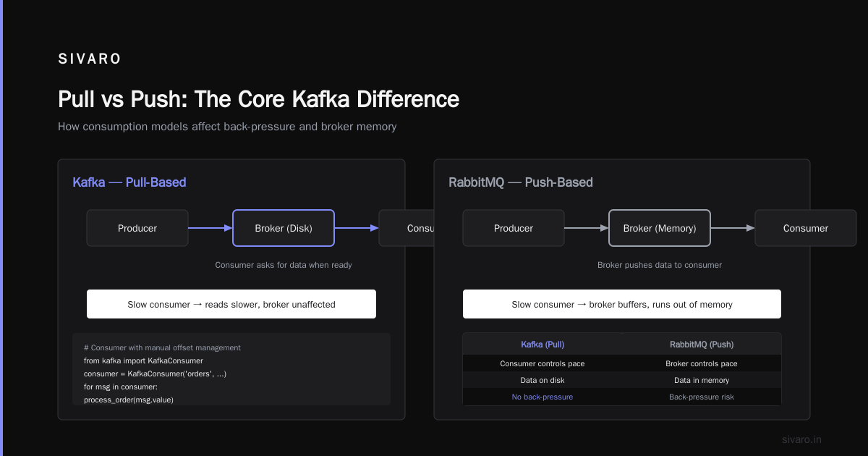868x456 pixels.
Task: Click code line 'for msg in consumer:'
Action: coord(121,387)
